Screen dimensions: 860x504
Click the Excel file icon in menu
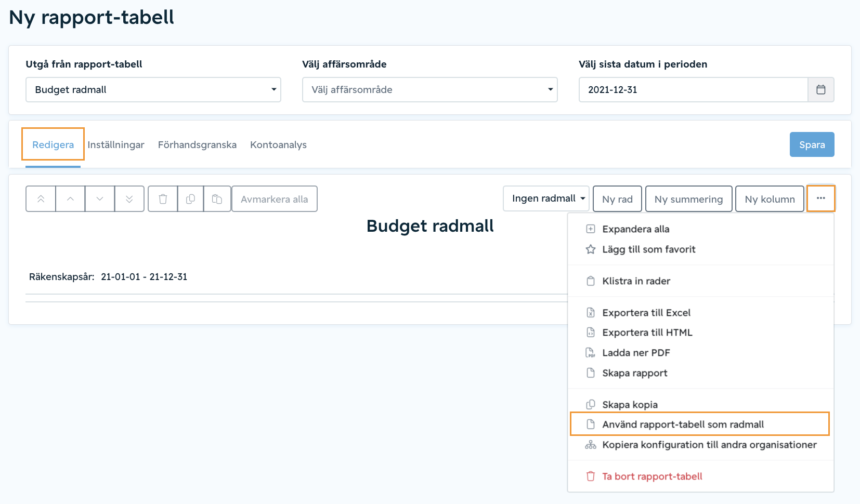(x=591, y=313)
